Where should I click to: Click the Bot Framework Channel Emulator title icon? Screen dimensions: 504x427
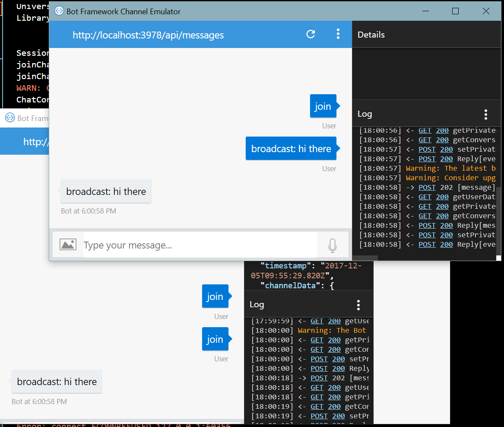pos(59,11)
